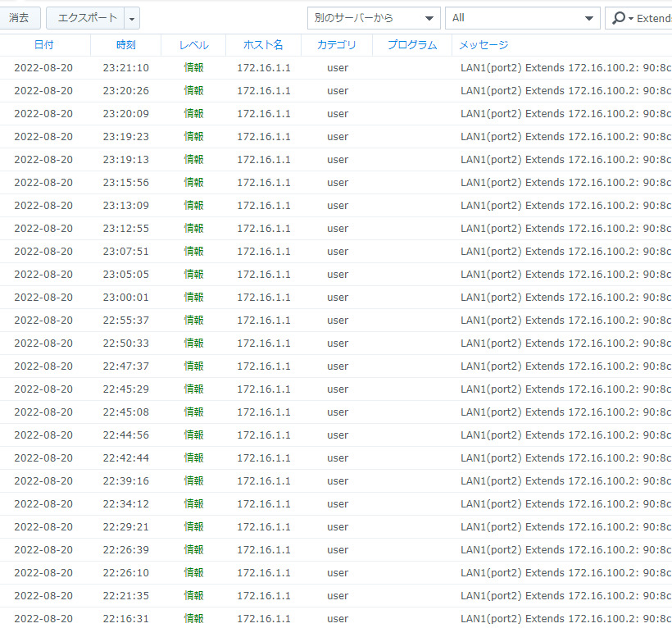Sort by the 日付 column header
The width and height of the screenshot is (672, 628).
pyautogui.click(x=43, y=45)
